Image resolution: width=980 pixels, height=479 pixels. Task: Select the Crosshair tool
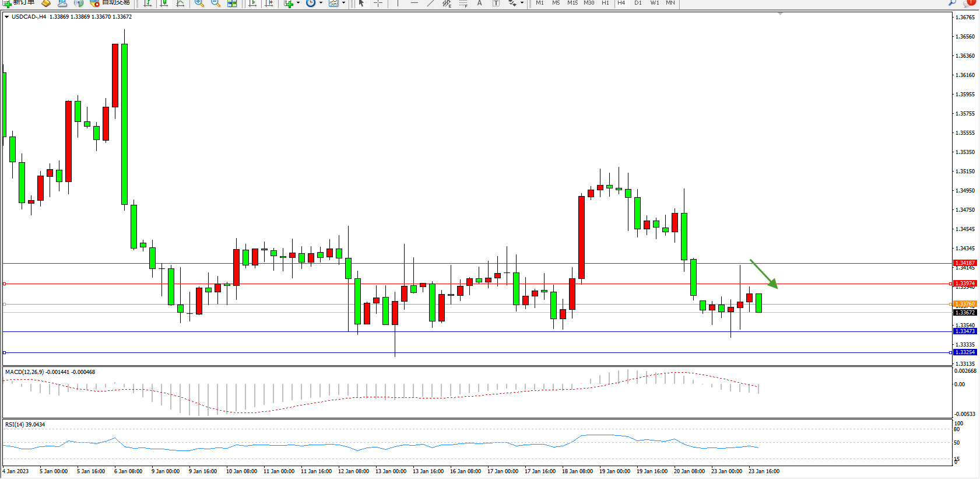click(378, 3)
